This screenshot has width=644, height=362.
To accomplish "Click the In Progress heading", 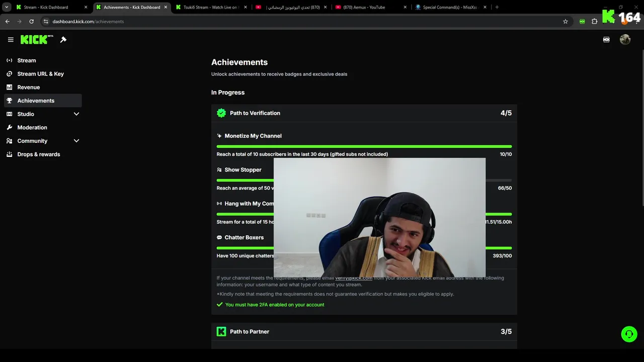I will pyautogui.click(x=228, y=93).
